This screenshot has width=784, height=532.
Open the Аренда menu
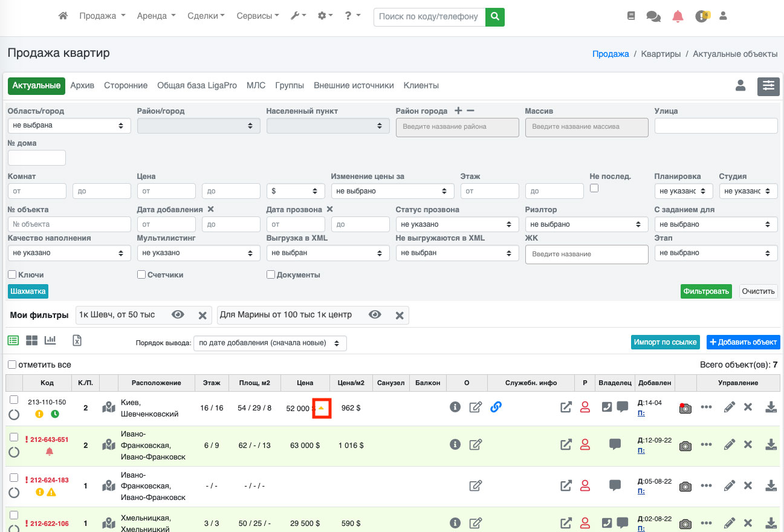156,16
